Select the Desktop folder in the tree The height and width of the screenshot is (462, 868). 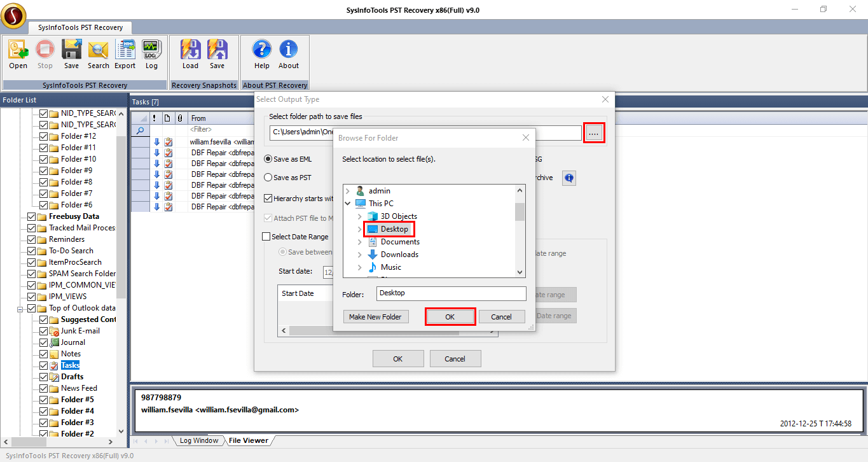coord(394,229)
